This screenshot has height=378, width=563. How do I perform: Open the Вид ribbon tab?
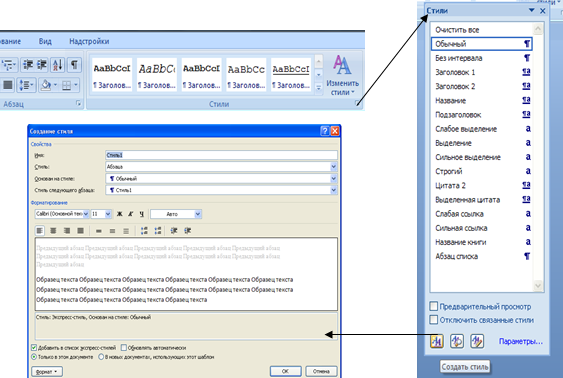(x=45, y=41)
